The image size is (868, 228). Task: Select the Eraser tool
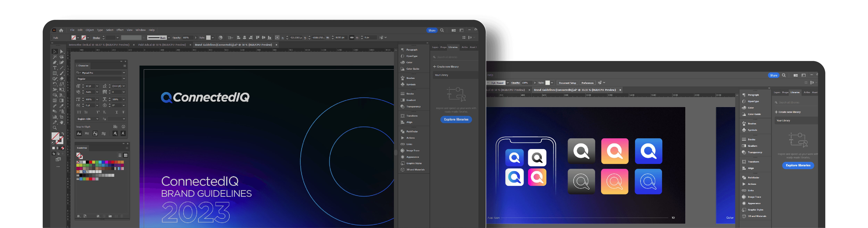(x=62, y=79)
